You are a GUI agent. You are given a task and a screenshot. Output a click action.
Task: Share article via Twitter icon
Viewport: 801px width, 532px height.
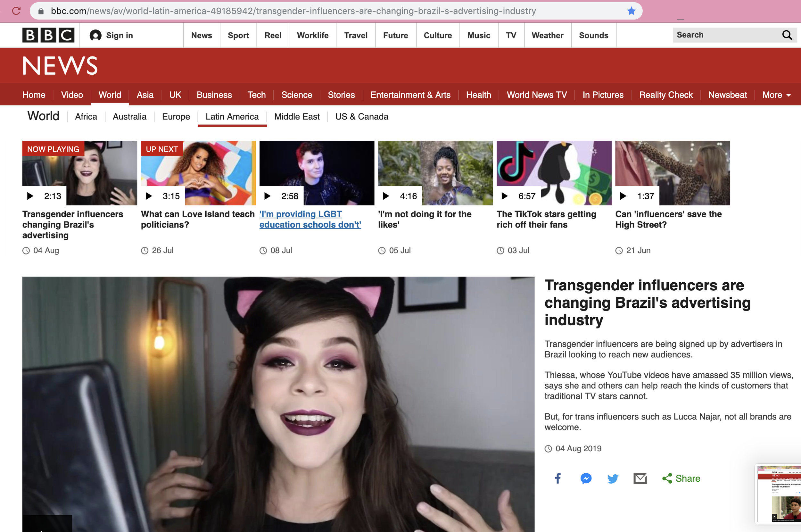click(x=613, y=479)
